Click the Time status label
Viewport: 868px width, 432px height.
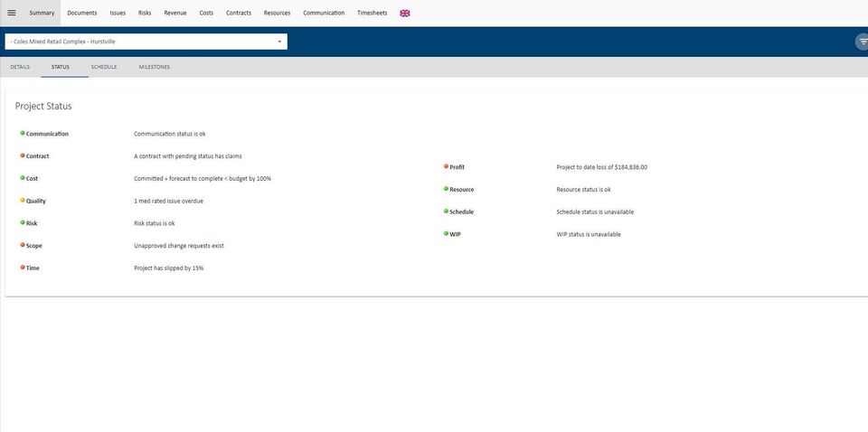tap(33, 268)
